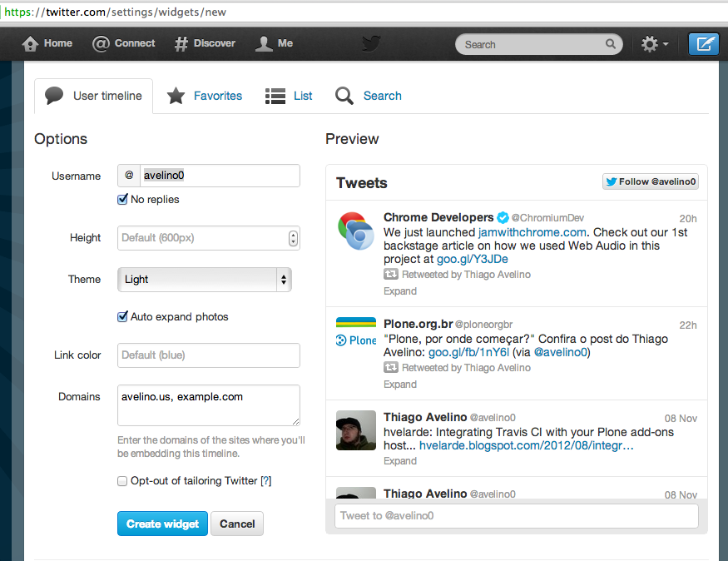This screenshot has height=561, width=728.
Task: Click the Thiago Avelino profile photo
Action: tap(355, 430)
